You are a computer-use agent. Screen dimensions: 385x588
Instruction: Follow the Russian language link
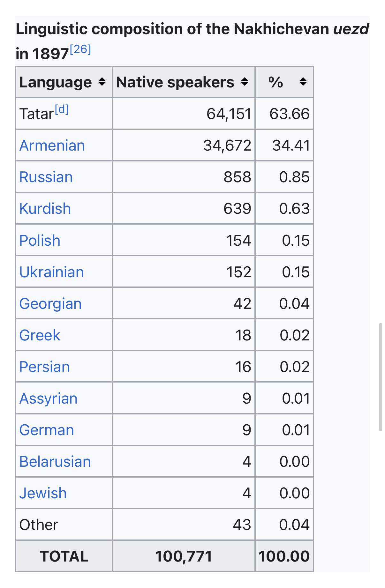(x=46, y=177)
